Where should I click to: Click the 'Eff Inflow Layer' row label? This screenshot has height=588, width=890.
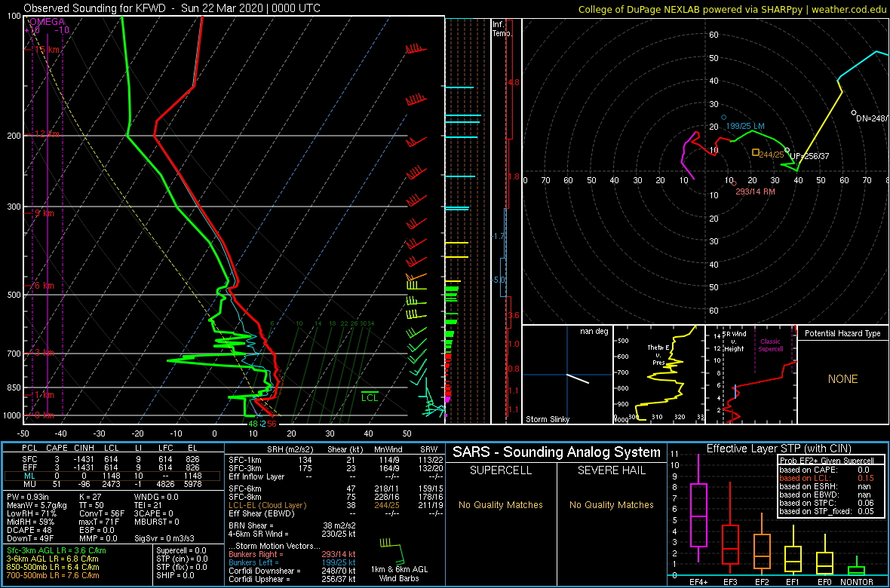[x=255, y=476]
